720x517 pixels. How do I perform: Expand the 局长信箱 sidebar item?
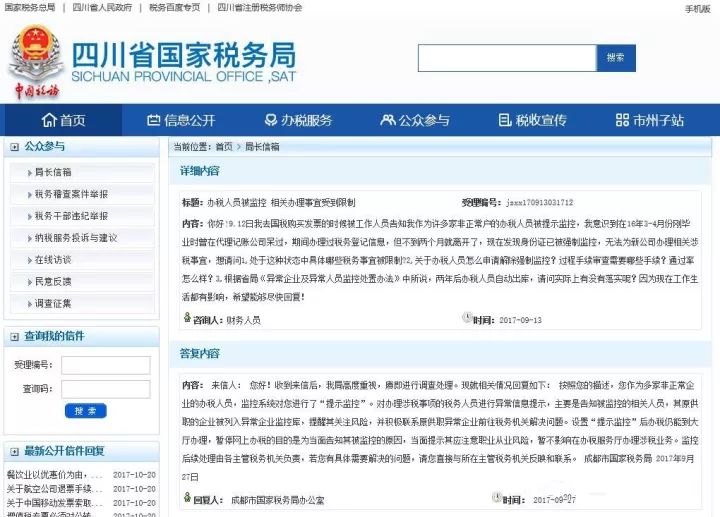click(x=82, y=172)
